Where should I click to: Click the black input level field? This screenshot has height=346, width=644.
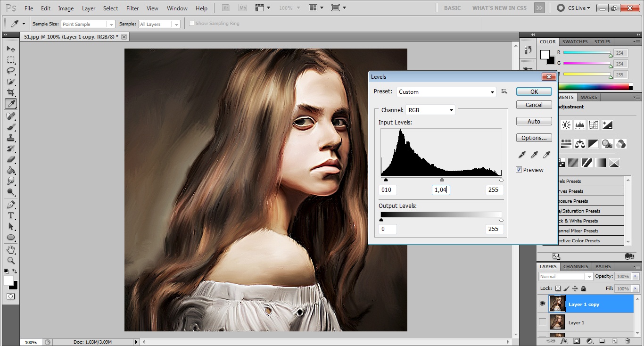coord(388,189)
